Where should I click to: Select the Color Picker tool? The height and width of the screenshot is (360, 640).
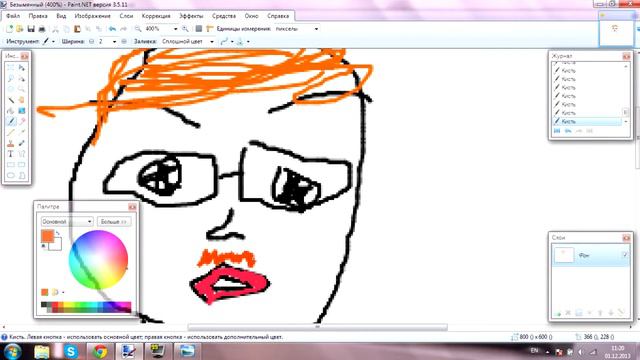[x=22, y=132]
